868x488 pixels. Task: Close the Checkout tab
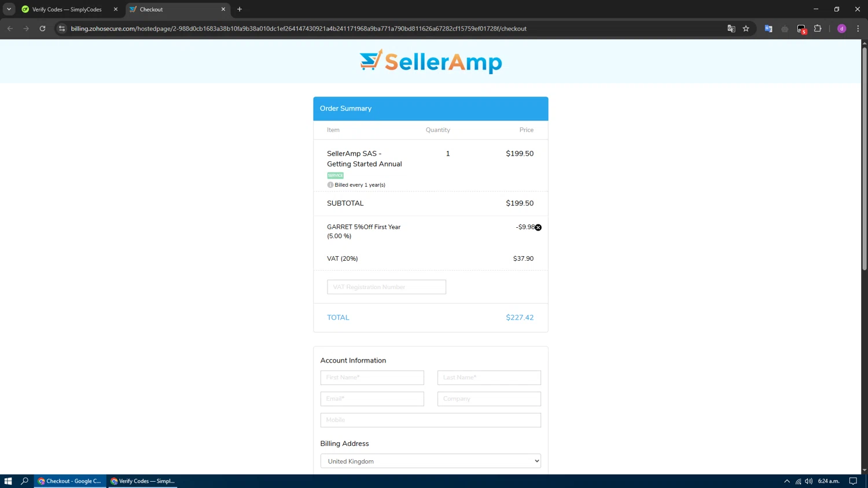(x=223, y=9)
